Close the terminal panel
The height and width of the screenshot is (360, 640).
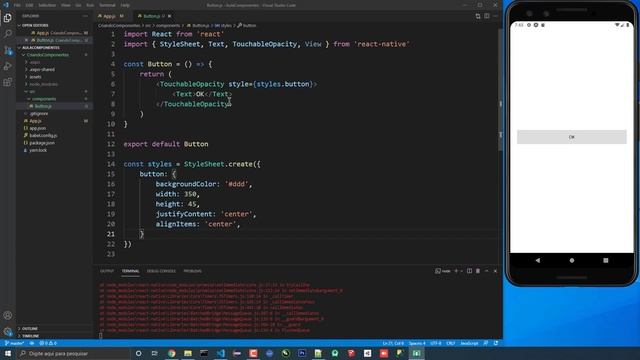496,271
